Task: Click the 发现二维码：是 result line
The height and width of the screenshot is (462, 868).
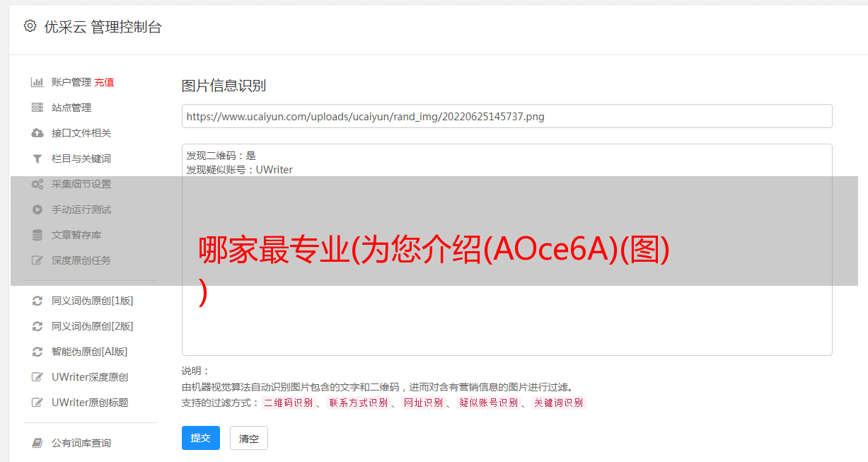Action: pos(221,156)
